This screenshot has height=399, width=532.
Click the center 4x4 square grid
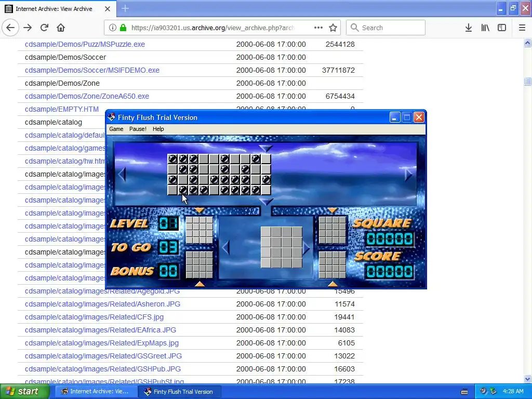click(281, 247)
